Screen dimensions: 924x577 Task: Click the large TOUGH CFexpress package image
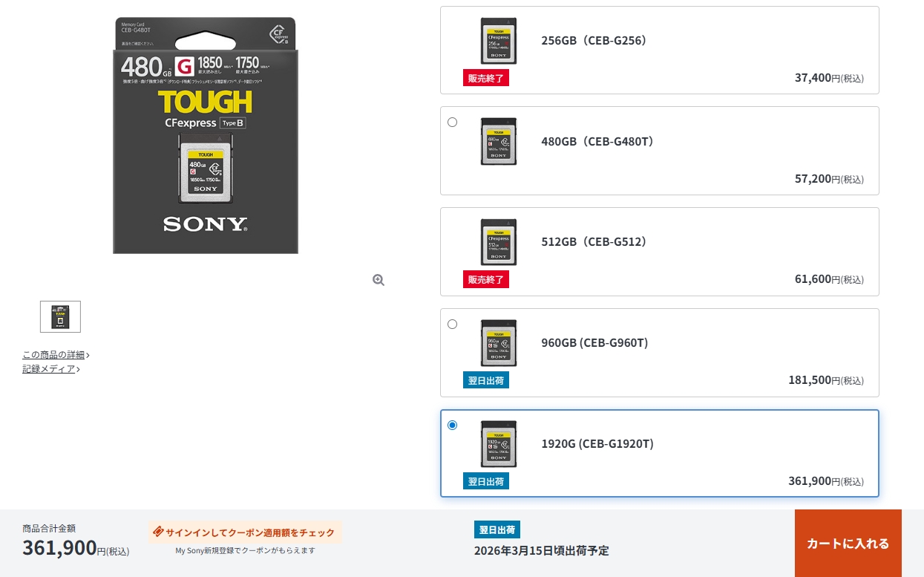[206, 135]
